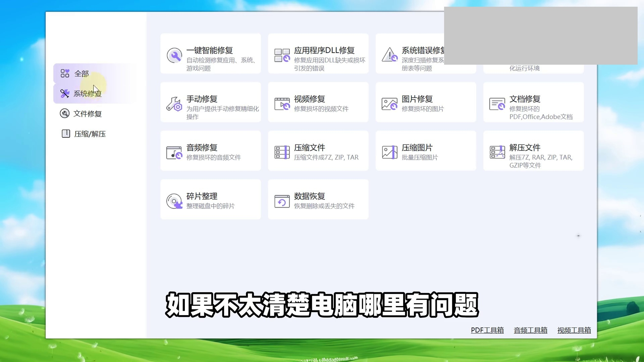Open the 文件修复 category

95,114
